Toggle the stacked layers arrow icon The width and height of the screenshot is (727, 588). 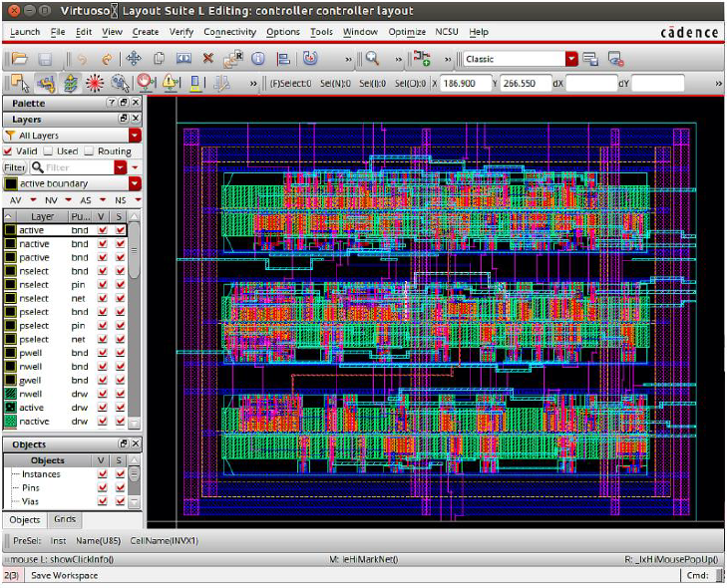coord(70,84)
